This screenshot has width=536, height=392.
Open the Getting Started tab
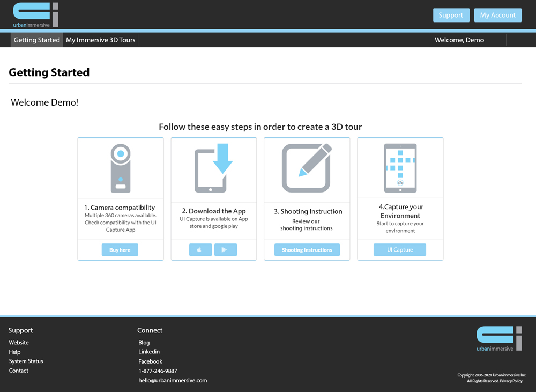37,40
